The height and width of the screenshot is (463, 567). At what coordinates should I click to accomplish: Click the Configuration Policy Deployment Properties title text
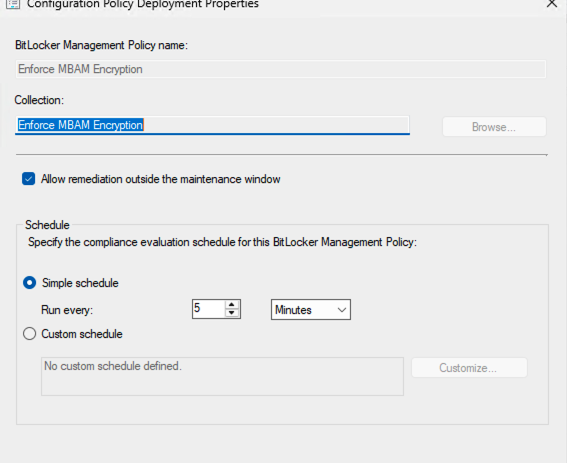[x=143, y=4]
